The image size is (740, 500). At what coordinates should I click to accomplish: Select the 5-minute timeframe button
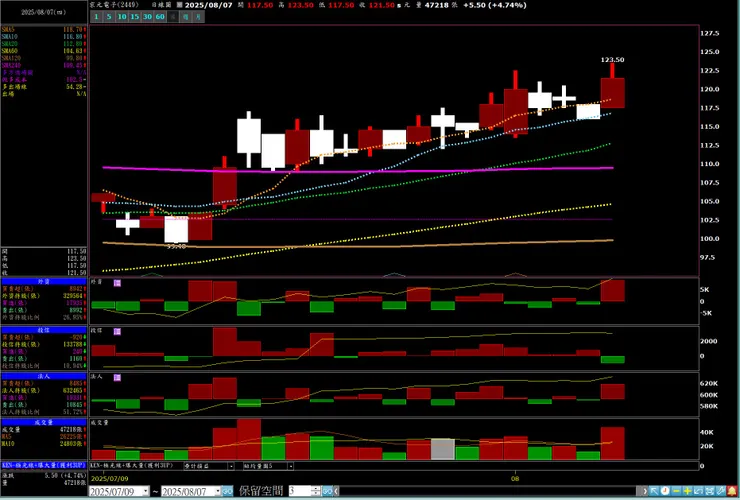(x=109, y=17)
